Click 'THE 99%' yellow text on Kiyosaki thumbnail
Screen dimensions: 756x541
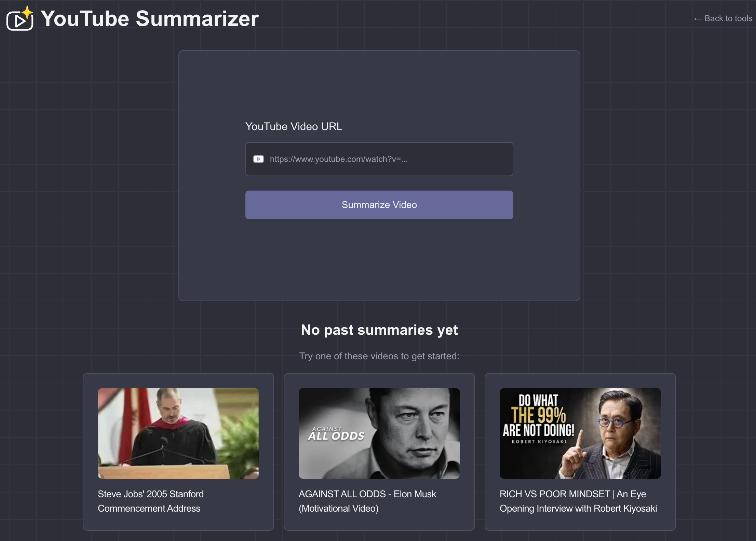tap(538, 415)
